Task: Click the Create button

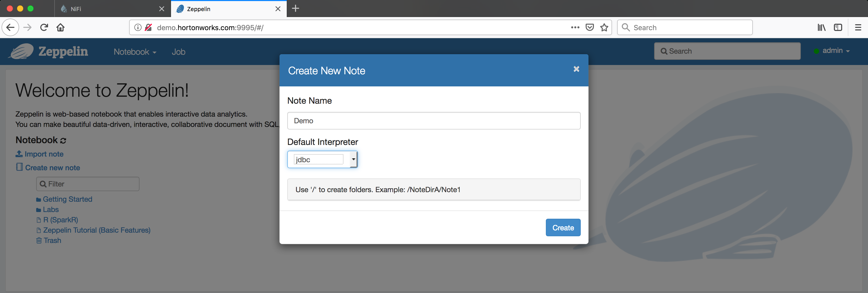Action: [x=563, y=227]
